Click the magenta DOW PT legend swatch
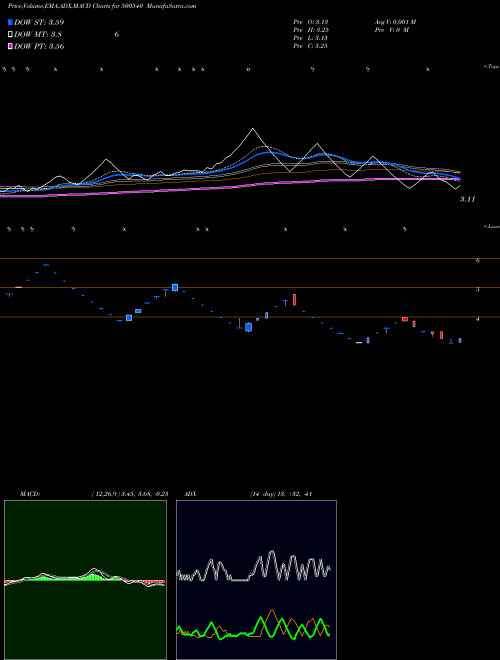500x660 pixels. click(x=10, y=46)
